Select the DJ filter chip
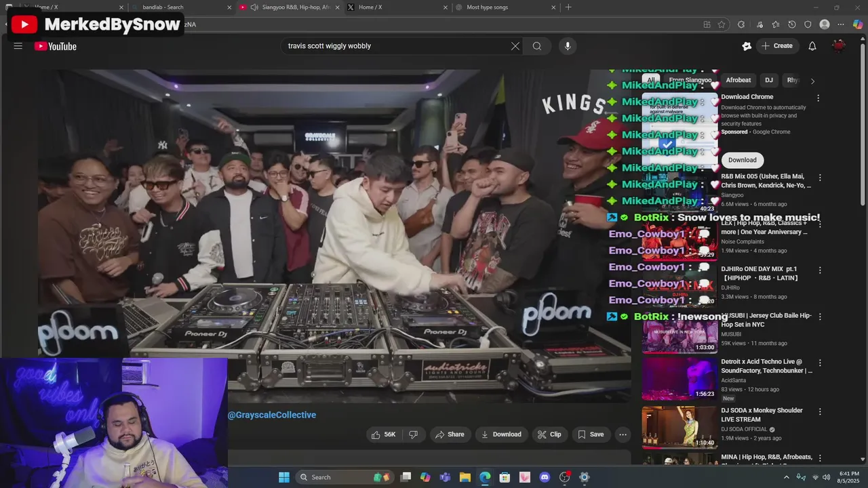This screenshot has width=868, height=488. tap(769, 80)
